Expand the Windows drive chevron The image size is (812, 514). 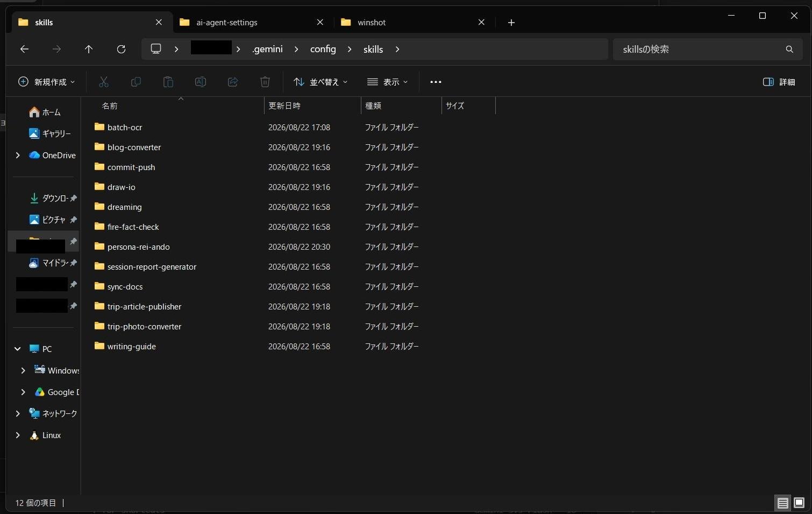coord(23,370)
